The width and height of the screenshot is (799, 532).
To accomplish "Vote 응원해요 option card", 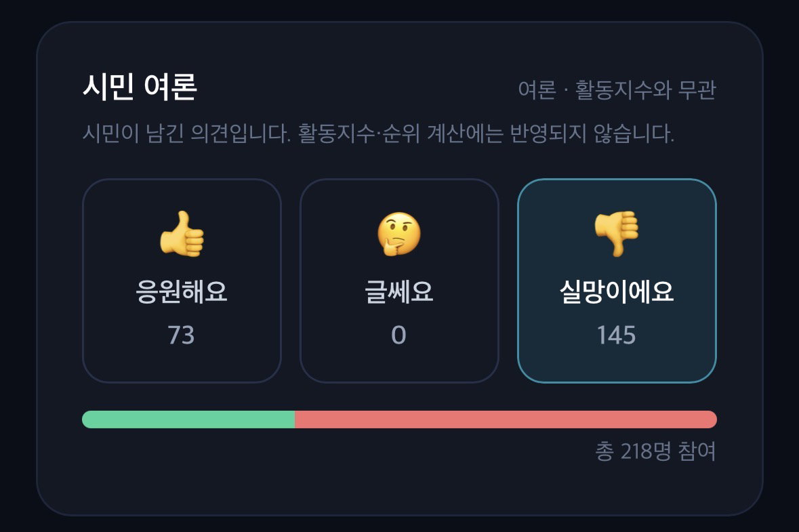I will point(182,281).
